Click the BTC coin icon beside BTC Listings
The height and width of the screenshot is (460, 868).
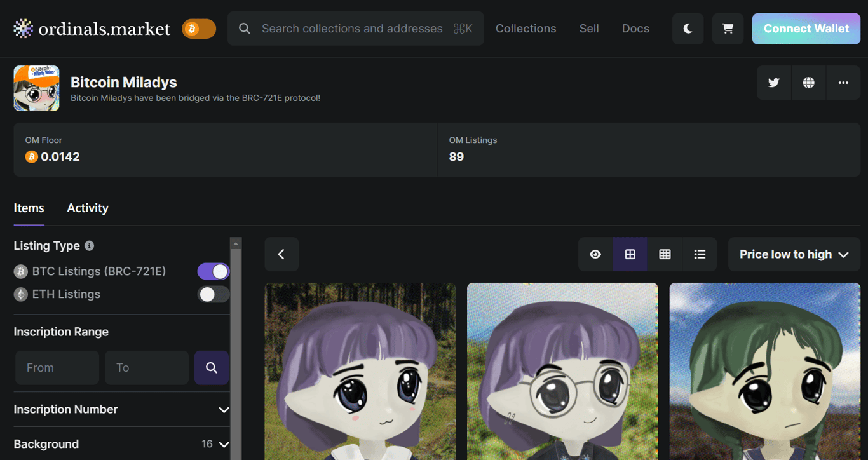point(21,272)
